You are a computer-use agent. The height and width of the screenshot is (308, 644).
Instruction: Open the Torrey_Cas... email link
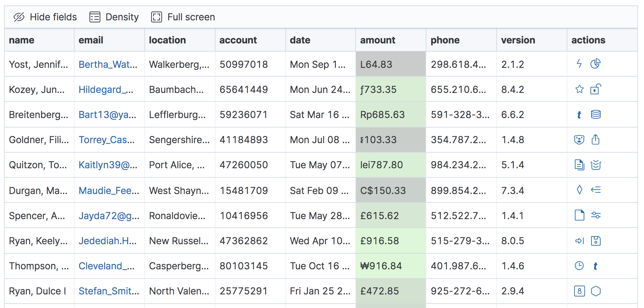[106, 139]
